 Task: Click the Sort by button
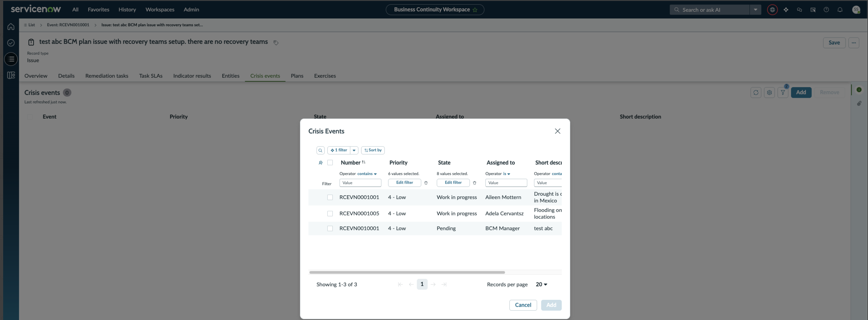(x=373, y=151)
